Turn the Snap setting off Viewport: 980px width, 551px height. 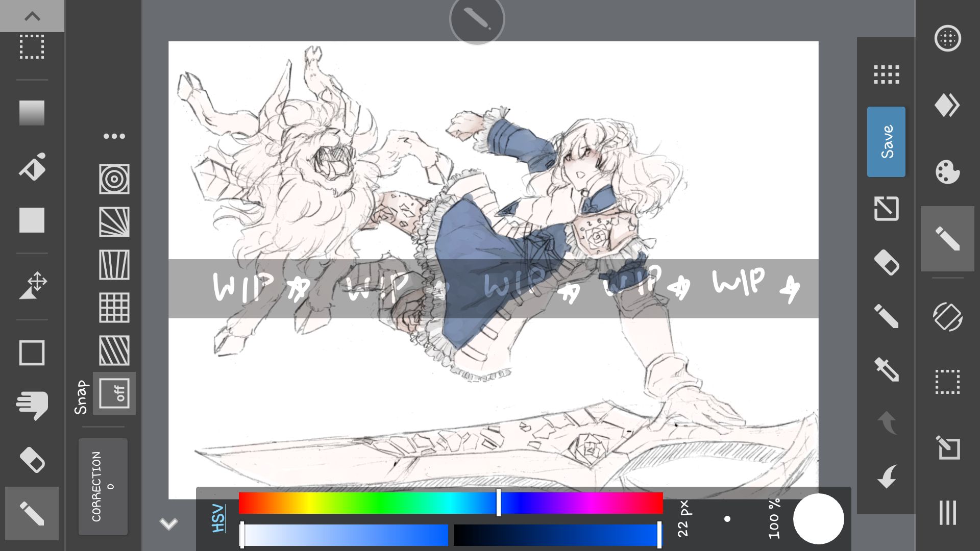pyautogui.click(x=113, y=393)
